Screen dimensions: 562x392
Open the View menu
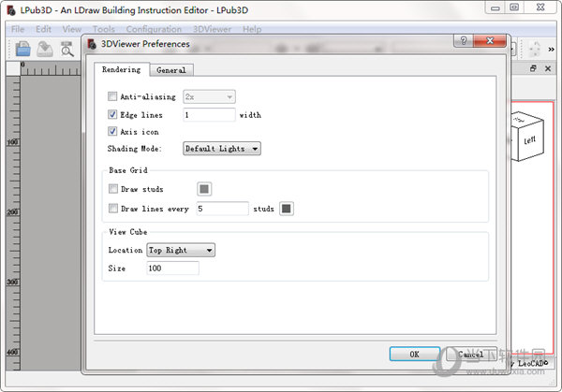(72, 29)
